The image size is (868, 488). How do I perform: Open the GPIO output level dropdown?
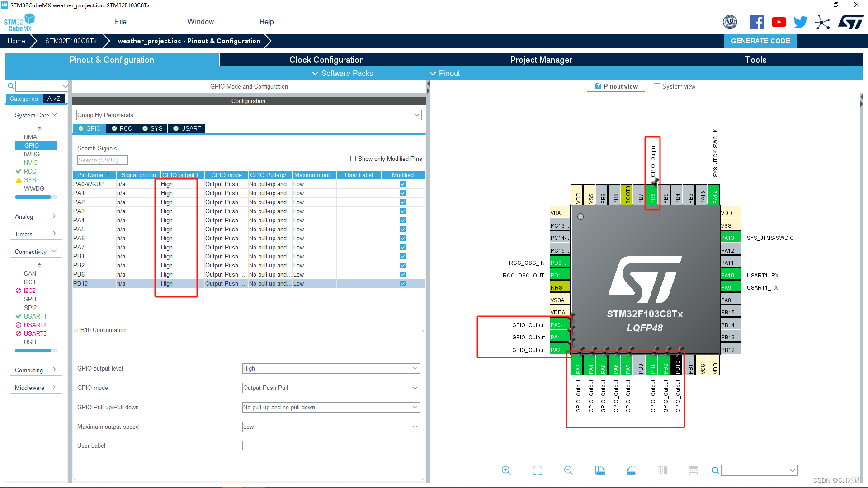(x=331, y=369)
